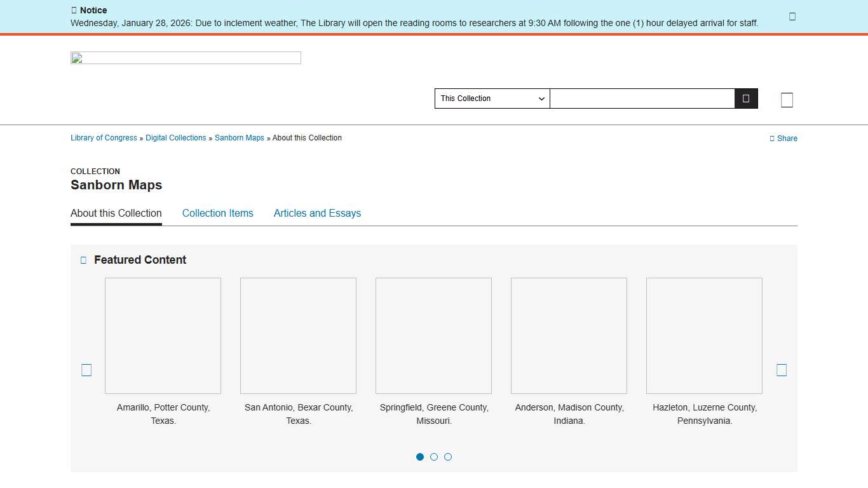Select the third carousel page dot

point(448,457)
